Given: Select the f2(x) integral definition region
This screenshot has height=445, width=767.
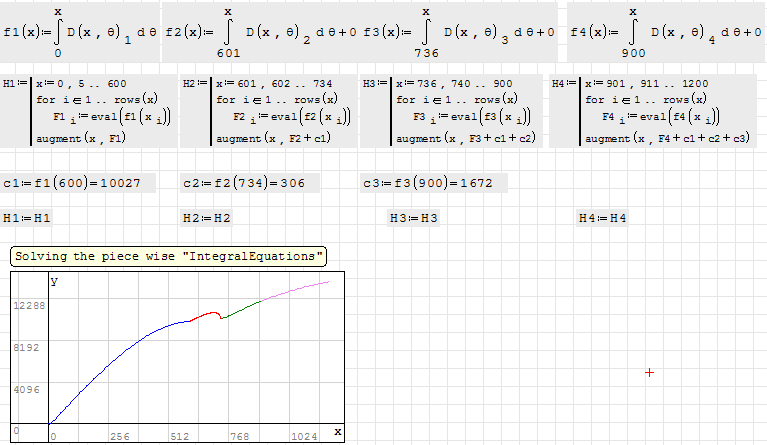Looking at the screenshot, I should [x=260, y=32].
